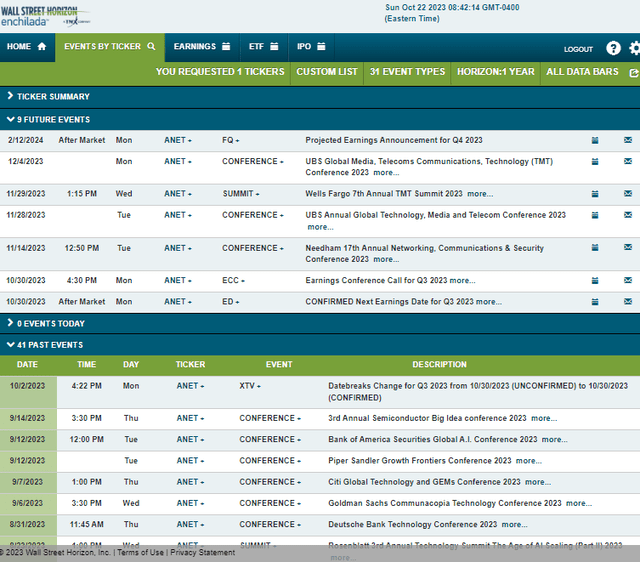Open the ECC event type dropdown
The width and height of the screenshot is (640, 562).
coord(233,280)
